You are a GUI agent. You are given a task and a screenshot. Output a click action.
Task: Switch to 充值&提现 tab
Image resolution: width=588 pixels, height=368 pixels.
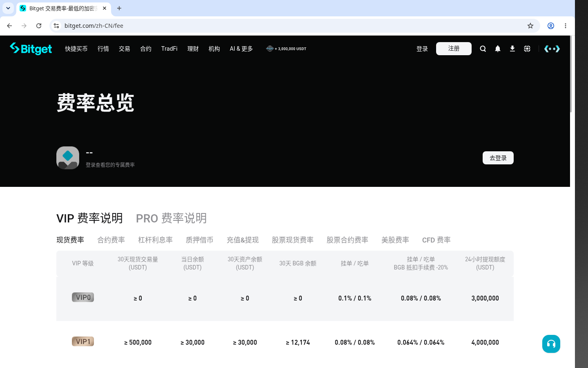(x=243, y=240)
